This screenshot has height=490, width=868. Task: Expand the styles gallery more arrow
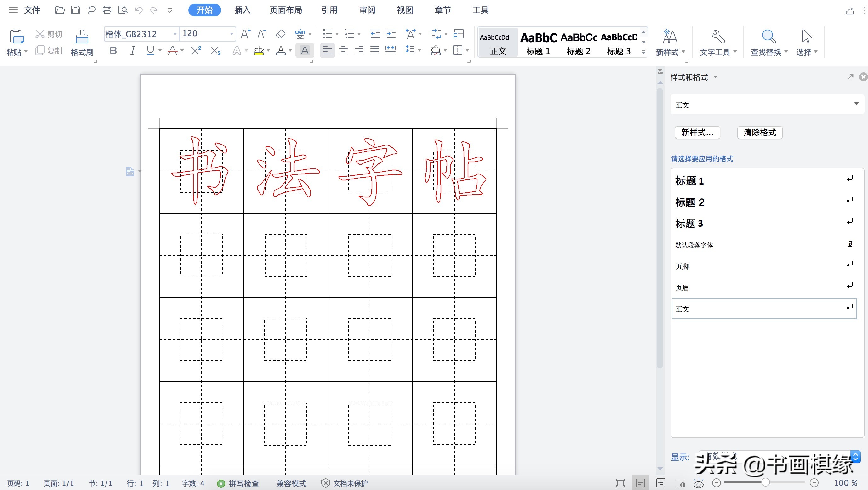tap(643, 52)
